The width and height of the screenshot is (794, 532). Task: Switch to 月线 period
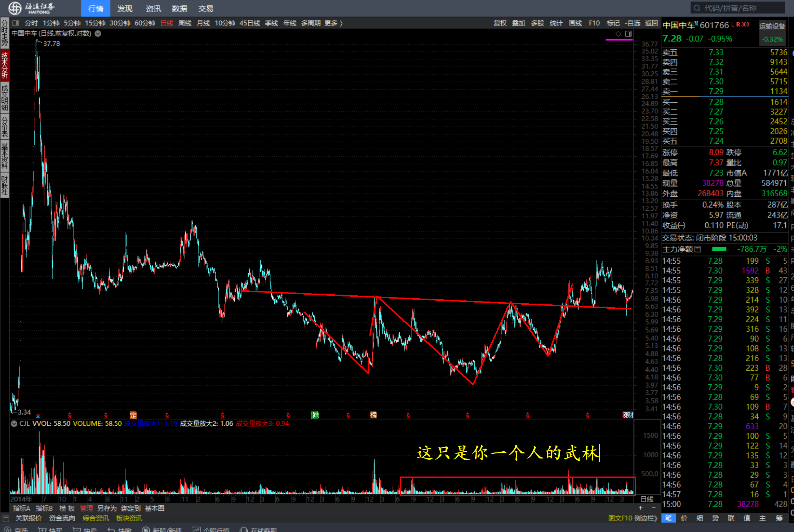point(203,23)
